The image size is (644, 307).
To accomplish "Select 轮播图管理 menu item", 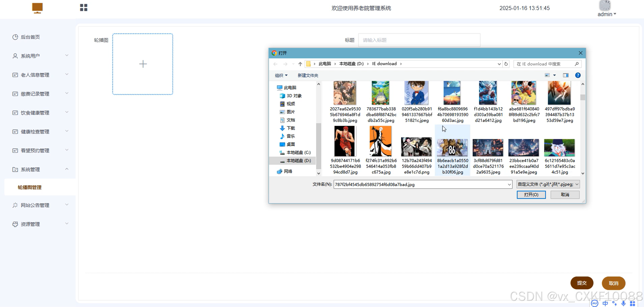I will pos(30,187).
